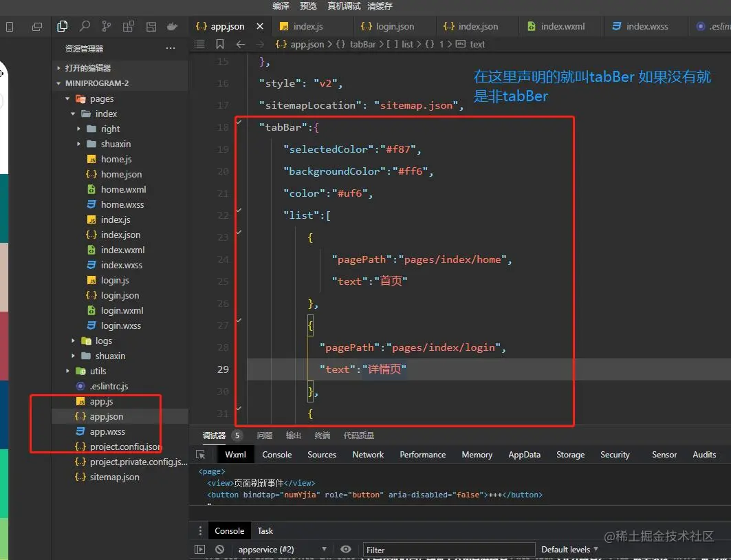
Task: Open .eslintrc.js in the file tree
Action: point(109,386)
